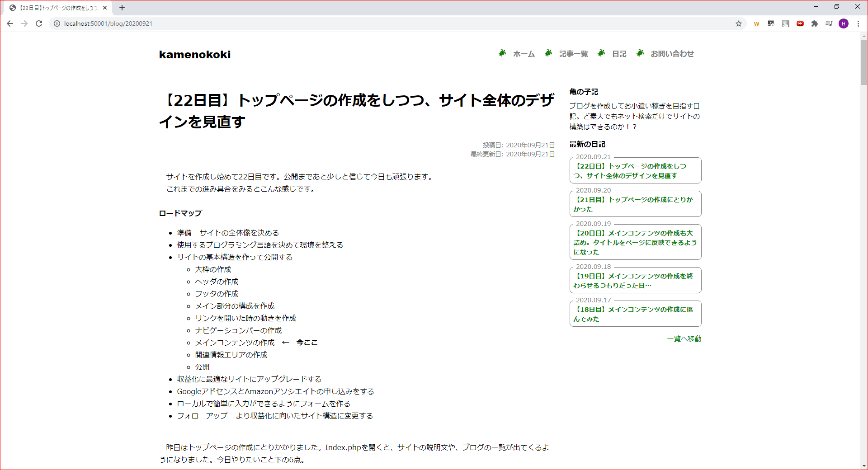This screenshot has width=868, height=470.
Task: Click the purple "H" profile avatar
Action: (844, 23)
